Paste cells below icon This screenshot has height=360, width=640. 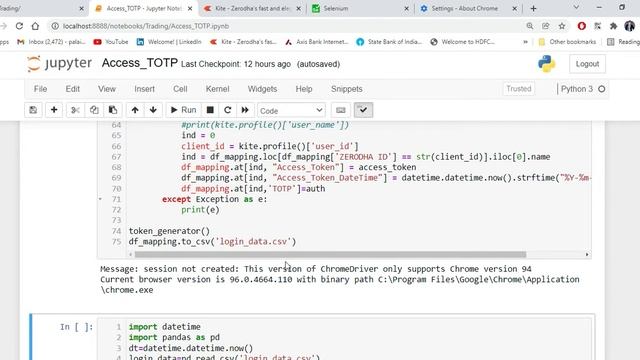(113, 110)
